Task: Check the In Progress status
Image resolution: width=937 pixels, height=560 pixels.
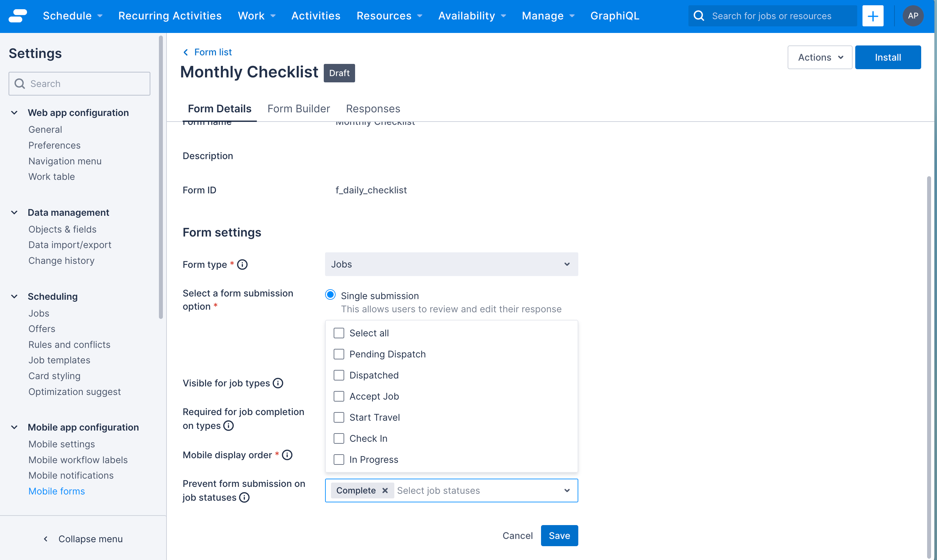Action: tap(339, 460)
